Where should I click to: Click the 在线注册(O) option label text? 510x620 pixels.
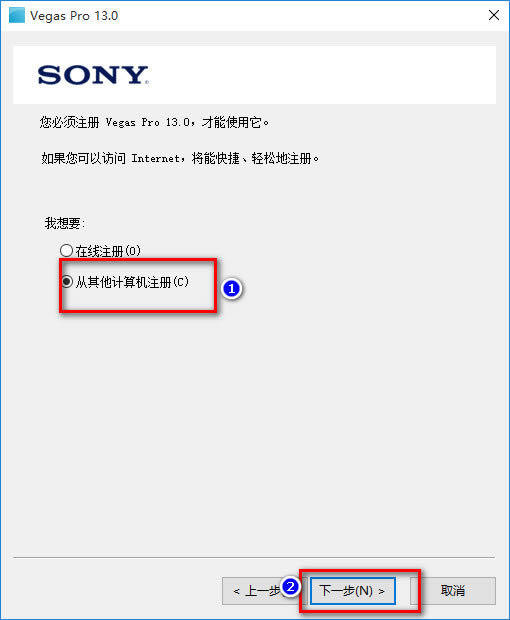coord(108,251)
